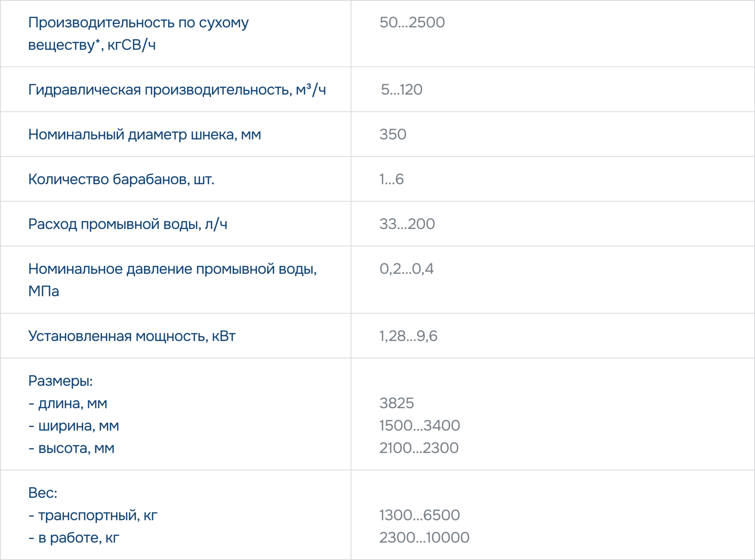Click the 'Расход промывной воды, л/ч' label
The image size is (755, 560).
pos(128,224)
